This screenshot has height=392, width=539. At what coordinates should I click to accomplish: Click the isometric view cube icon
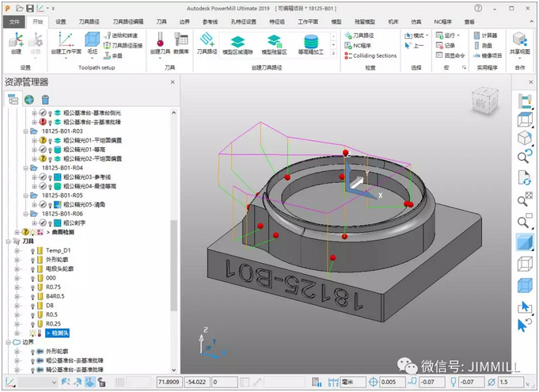click(x=525, y=139)
